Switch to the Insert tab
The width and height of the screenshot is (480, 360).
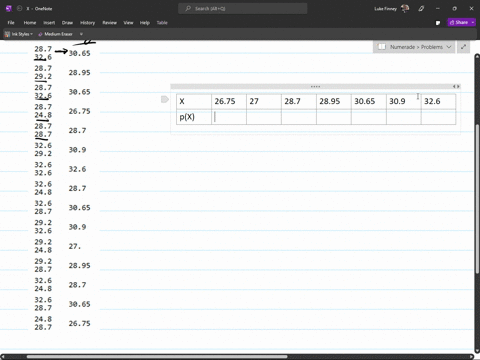[x=49, y=23]
